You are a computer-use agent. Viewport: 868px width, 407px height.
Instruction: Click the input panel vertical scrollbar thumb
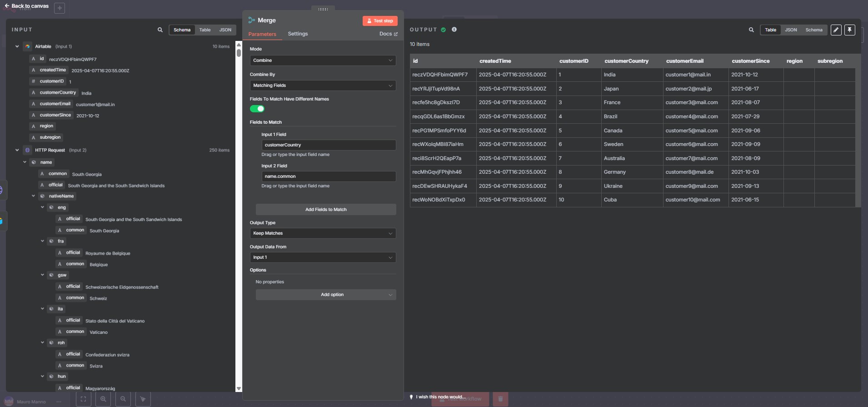pos(239,52)
